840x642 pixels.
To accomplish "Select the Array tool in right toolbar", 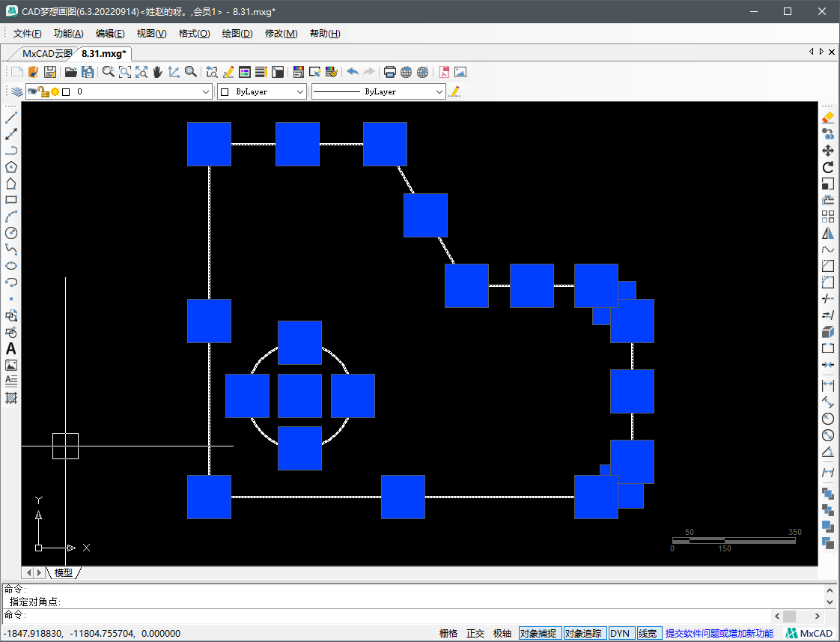I will (828, 216).
